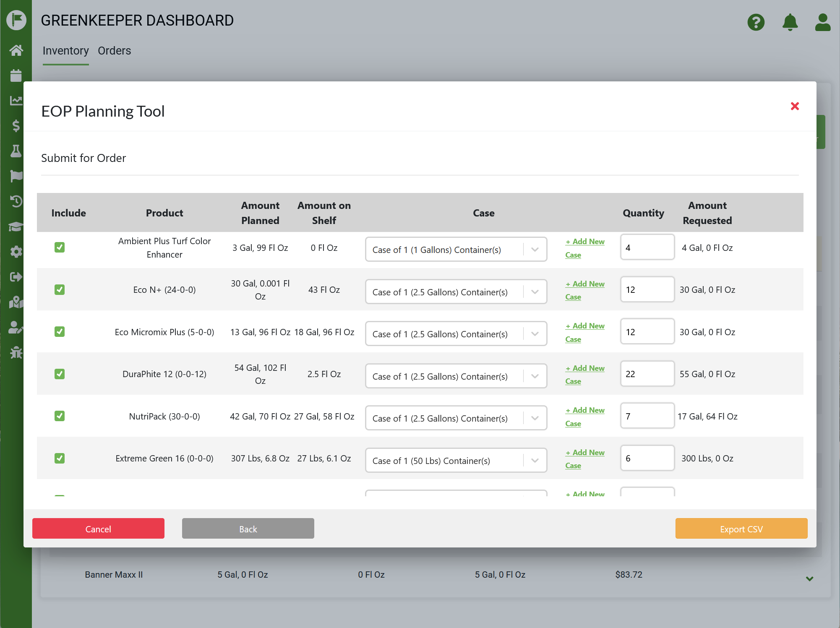Open the graduation cap sidebar icon
Screen dimensions: 840x628
pos(16,227)
